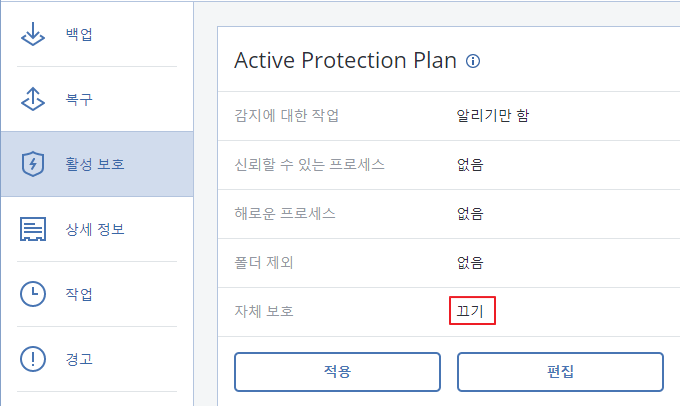
Task: Click the tasks clock icon
Action: click(x=33, y=294)
